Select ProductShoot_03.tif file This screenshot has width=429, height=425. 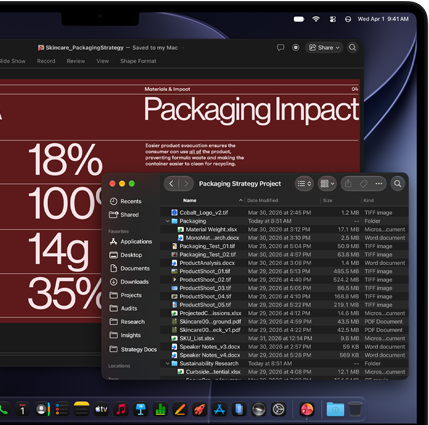284,288
